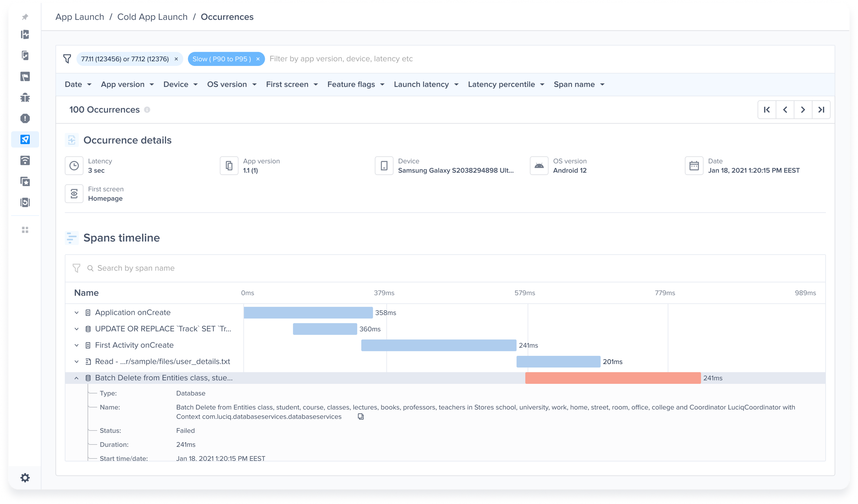
Task: Expand the Application onCreate span
Action: coord(77,313)
